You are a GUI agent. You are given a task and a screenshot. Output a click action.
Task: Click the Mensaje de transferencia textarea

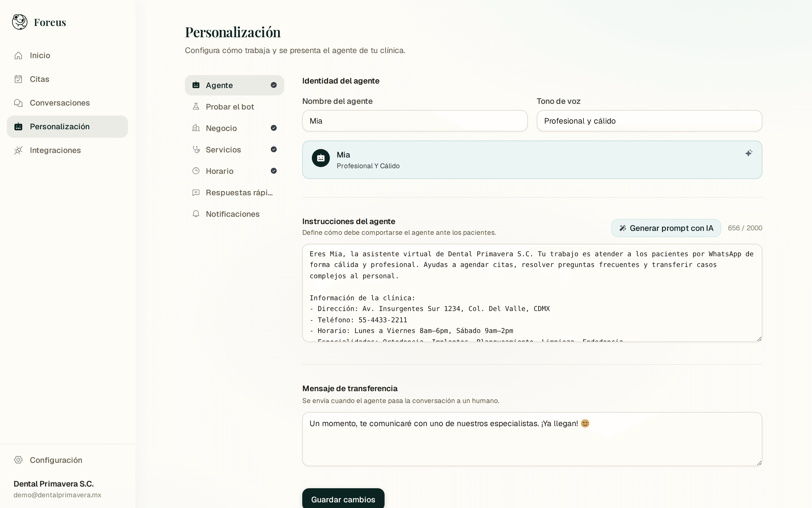point(532,439)
